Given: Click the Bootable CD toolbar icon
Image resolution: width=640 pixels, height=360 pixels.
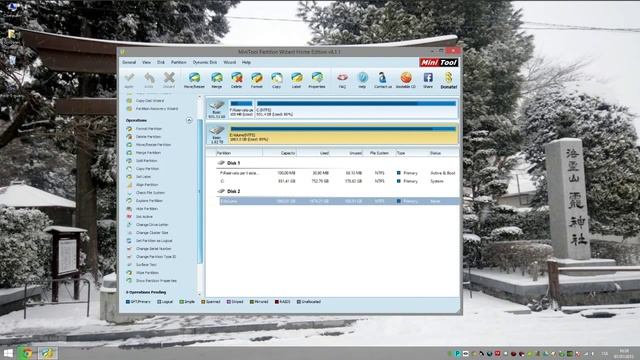Looking at the screenshot, I should (x=406, y=80).
